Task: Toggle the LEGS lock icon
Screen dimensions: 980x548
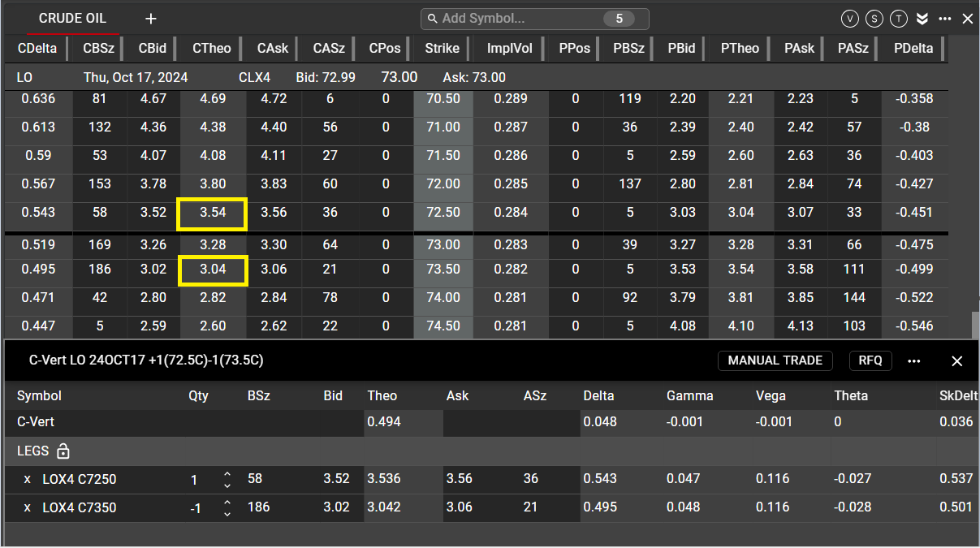Action: (x=63, y=451)
